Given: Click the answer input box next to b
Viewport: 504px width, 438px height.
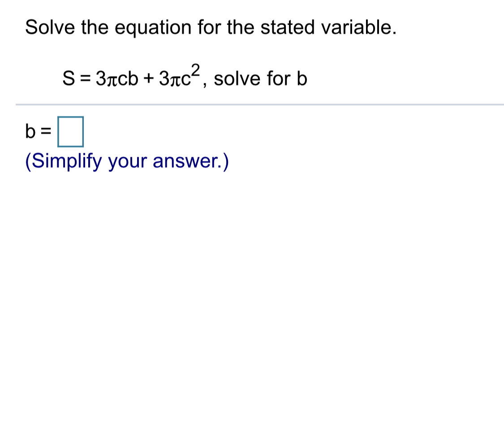Looking at the screenshot, I should [70, 132].
